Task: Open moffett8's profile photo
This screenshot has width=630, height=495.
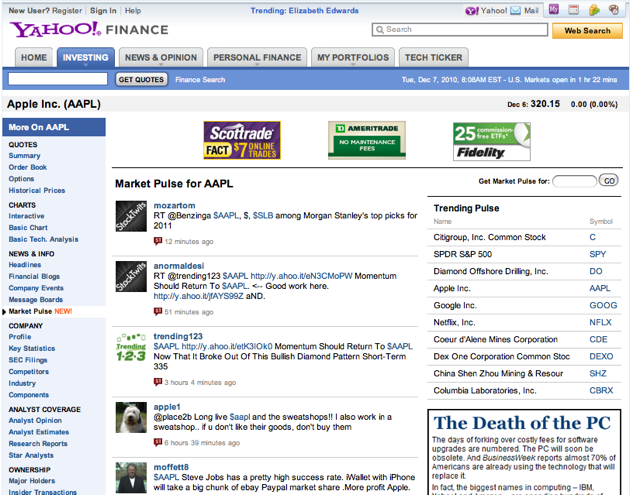Action: (x=131, y=478)
